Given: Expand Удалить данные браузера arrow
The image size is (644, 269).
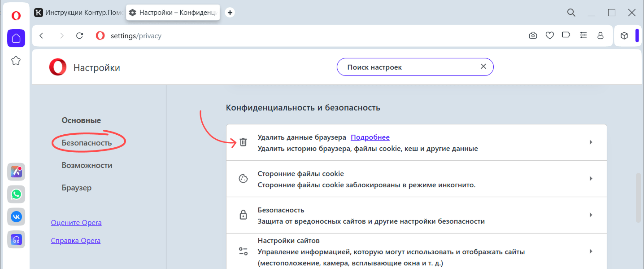Looking at the screenshot, I should click(591, 142).
